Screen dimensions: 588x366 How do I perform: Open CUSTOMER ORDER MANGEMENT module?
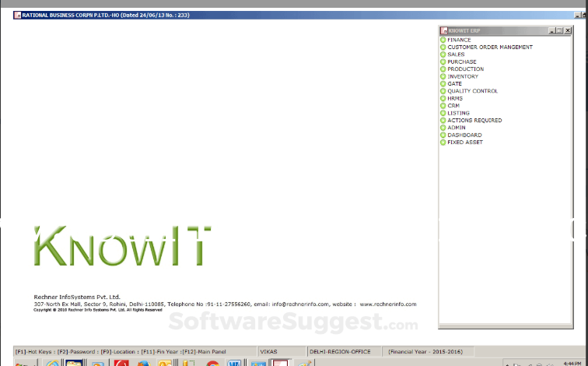pyautogui.click(x=490, y=47)
